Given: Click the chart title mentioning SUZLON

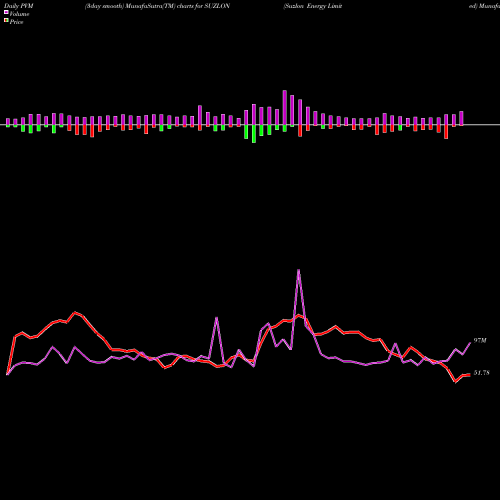Looking at the screenshot, I should [157, 6].
